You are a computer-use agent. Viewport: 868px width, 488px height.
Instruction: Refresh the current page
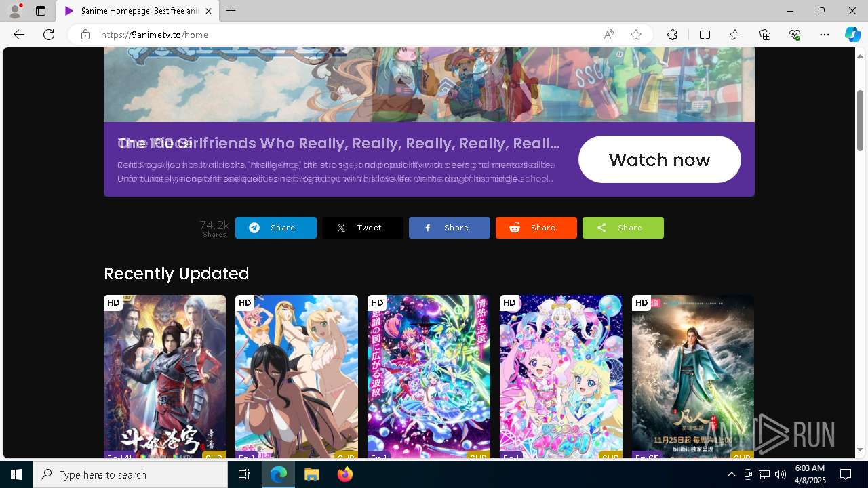point(49,35)
